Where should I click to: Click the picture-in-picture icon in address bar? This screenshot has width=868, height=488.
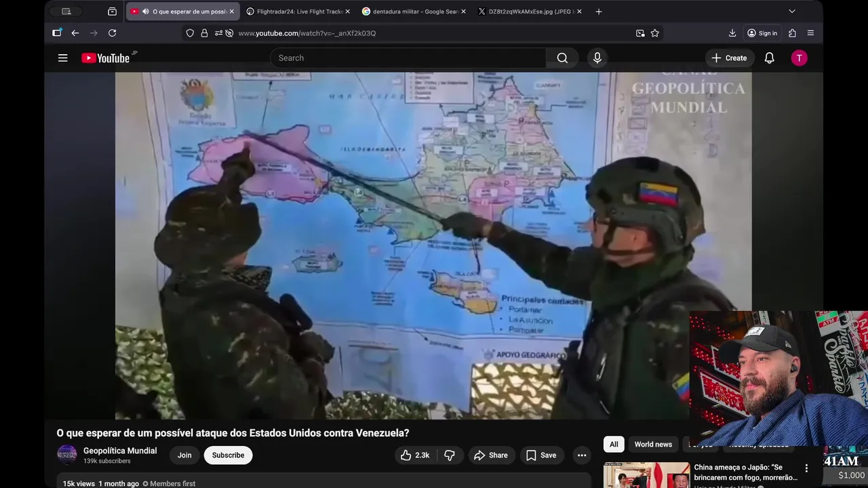640,33
